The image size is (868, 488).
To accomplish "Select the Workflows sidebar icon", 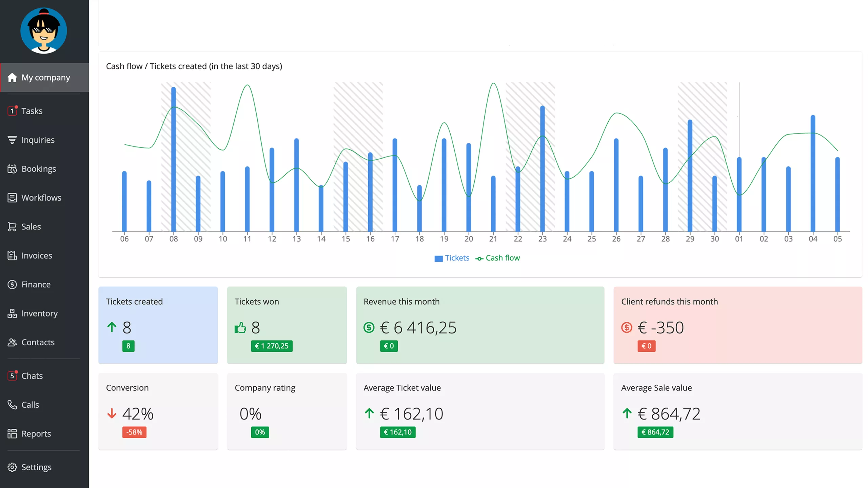I will 12,198.
